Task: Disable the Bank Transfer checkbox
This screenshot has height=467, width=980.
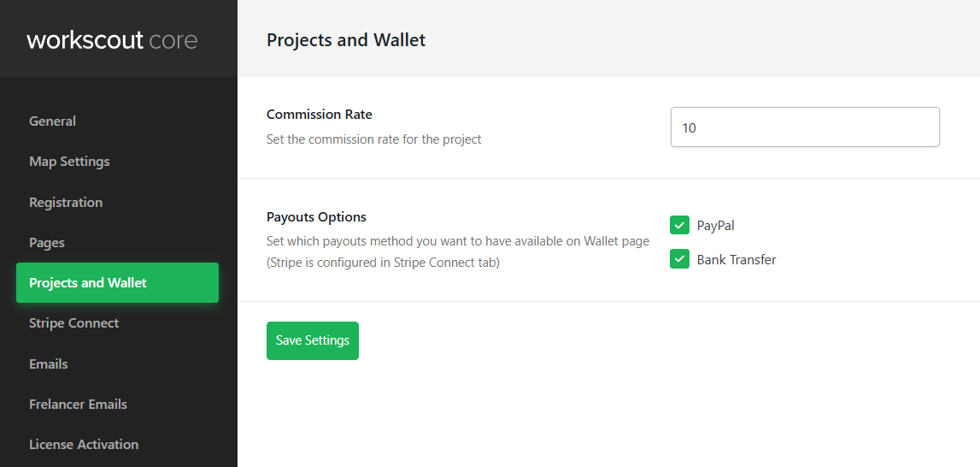Action: point(679,259)
